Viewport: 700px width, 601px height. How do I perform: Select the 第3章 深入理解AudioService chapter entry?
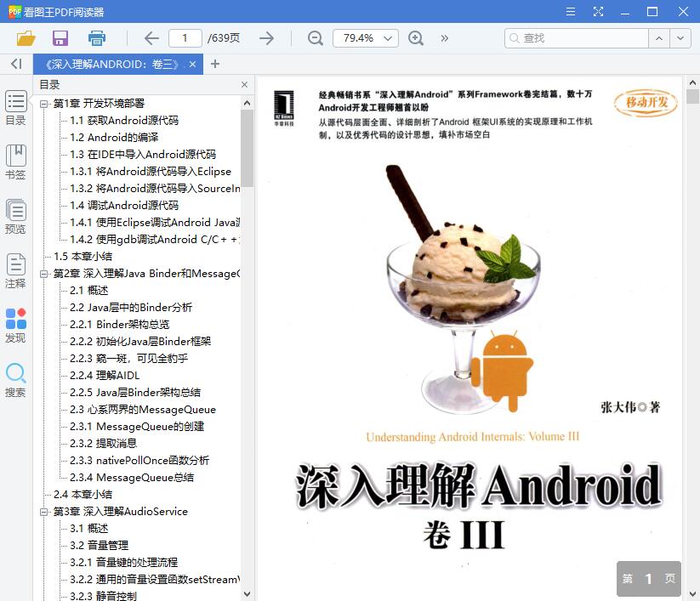coord(121,512)
